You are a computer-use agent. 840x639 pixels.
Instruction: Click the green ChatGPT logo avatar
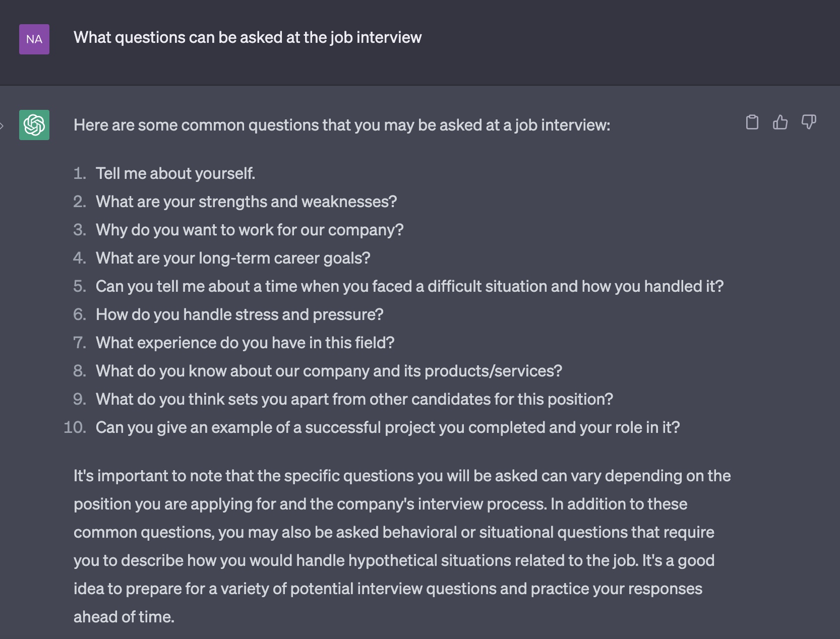tap(34, 125)
